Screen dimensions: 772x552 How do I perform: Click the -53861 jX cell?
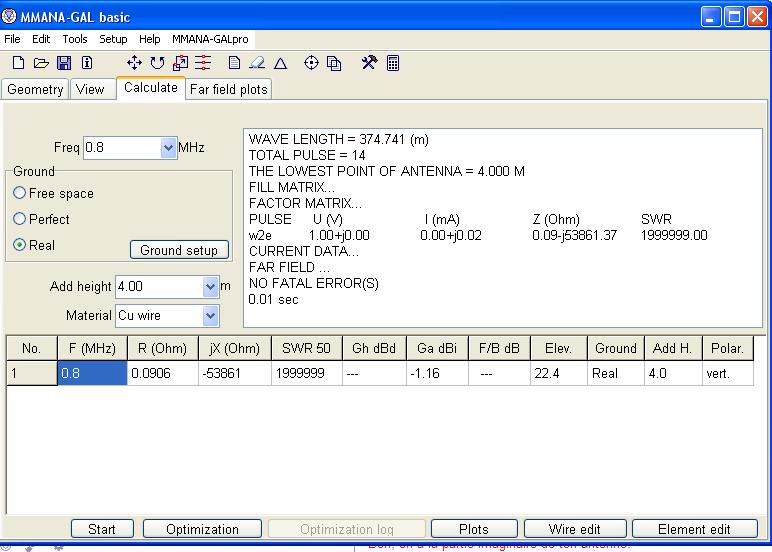click(234, 373)
